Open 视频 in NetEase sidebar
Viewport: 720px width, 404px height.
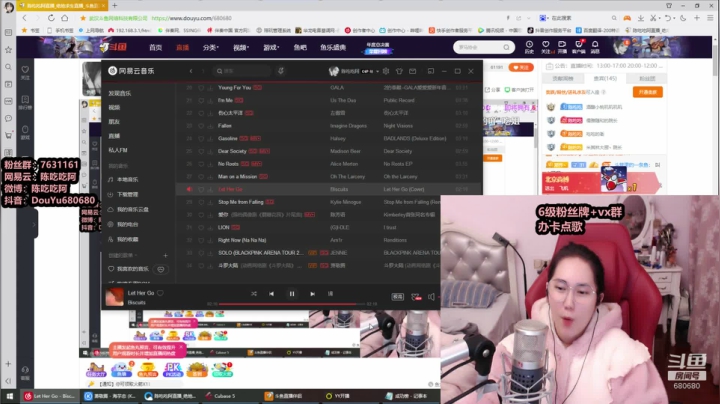coord(114,107)
